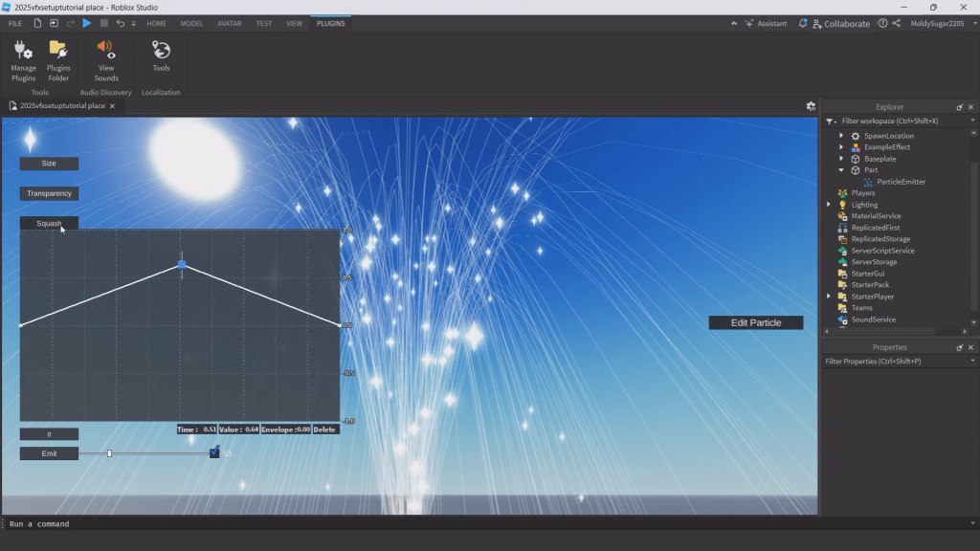Click the Value field showing 0.64
The height and width of the screenshot is (551, 980).
pos(238,430)
